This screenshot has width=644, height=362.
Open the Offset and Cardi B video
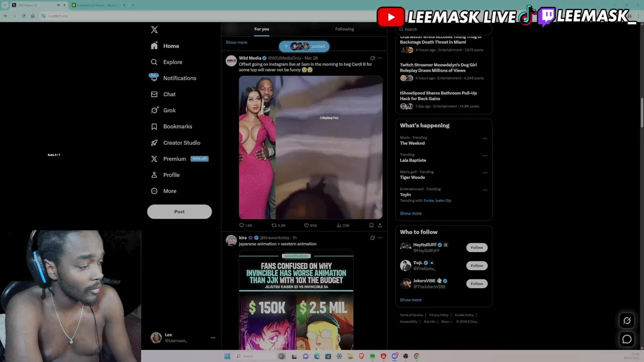click(x=310, y=147)
